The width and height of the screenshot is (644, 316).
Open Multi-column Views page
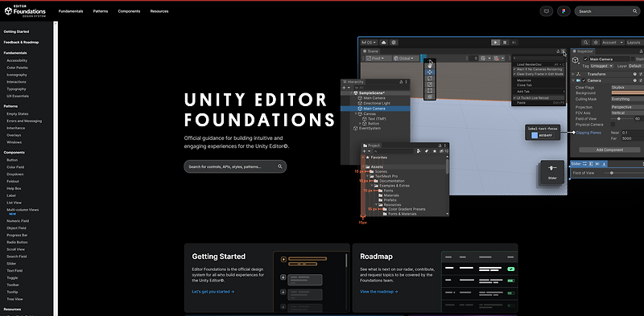pyautogui.click(x=23, y=210)
